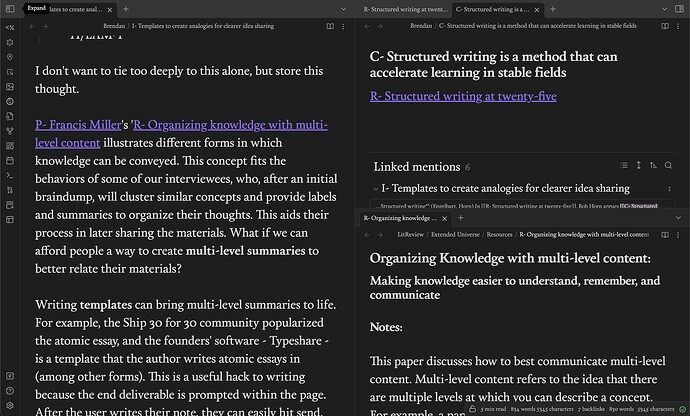The image size is (690, 416).
Task: Follow the 'R- Structured writing at twenty-five' link
Action: [x=463, y=96]
